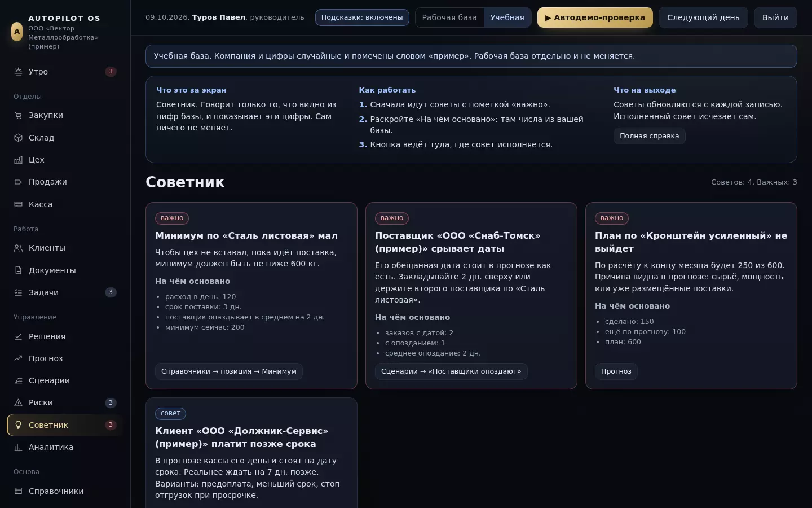Select the Учебная database mode
The width and height of the screenshot is (812, 508).
pyautogui.click(x=507, y=17)
